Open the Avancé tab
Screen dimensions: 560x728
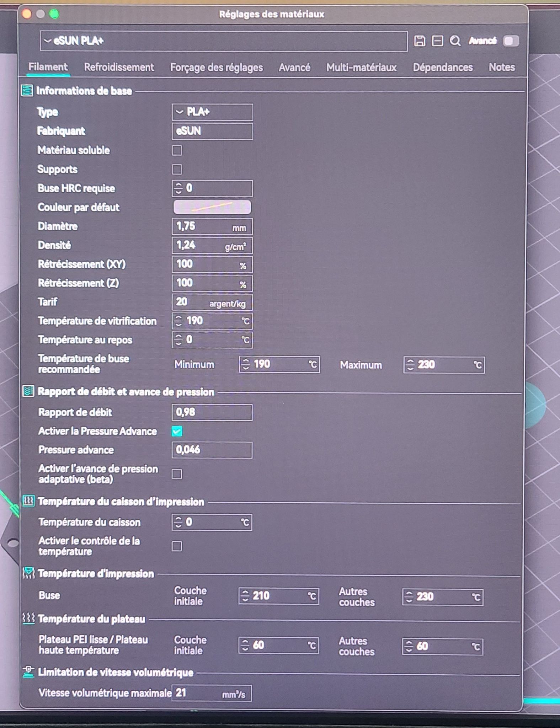(x=294, y=67)
